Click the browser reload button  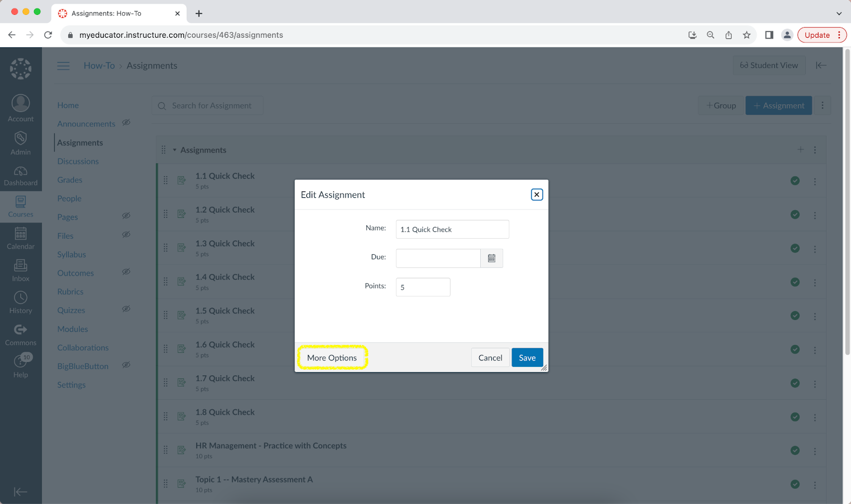48,35
